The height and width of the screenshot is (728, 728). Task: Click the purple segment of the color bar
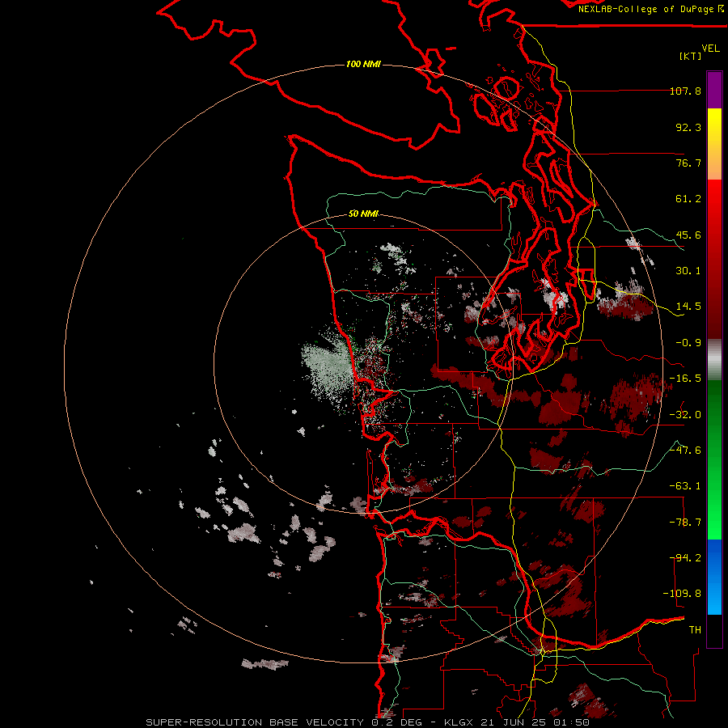coord(714,90)
